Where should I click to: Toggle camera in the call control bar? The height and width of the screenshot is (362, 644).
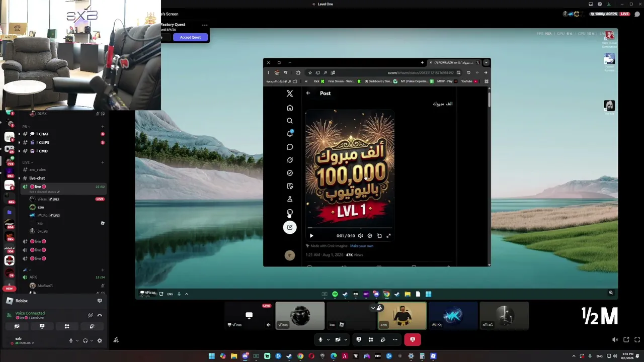[338, 340]
